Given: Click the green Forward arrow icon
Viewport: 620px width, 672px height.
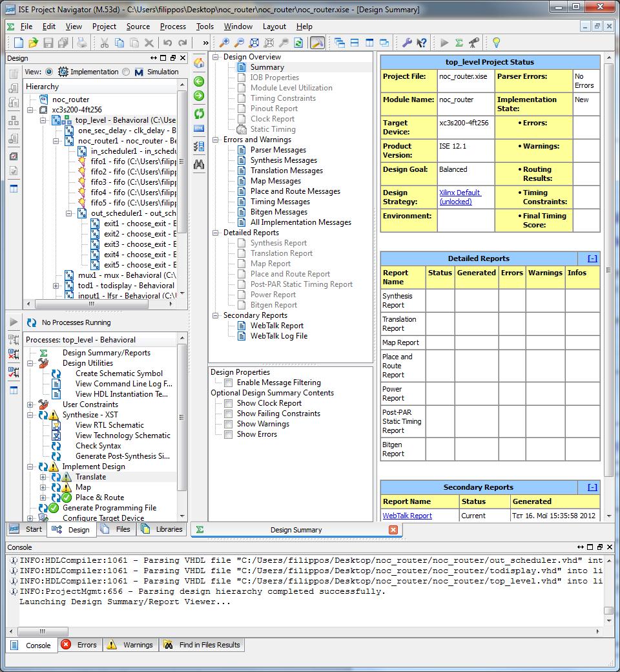Looking at the screenshot, I should click(x=199, y=96).
